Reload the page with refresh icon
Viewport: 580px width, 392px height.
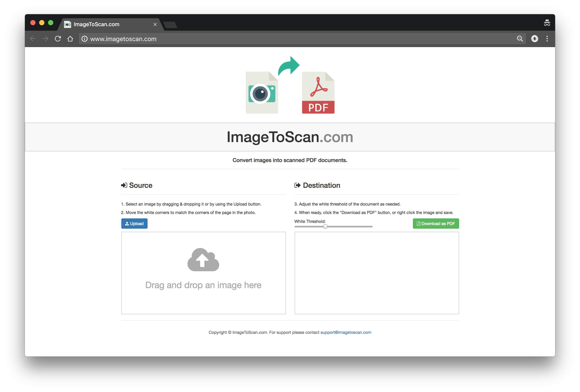(x=58, y=39)
